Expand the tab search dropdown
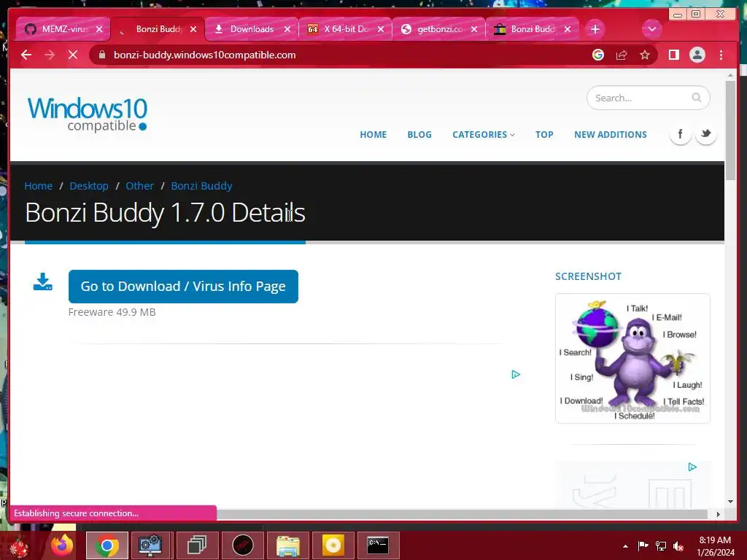Viewport: 747px width, 560px height. tap(651, 29)
